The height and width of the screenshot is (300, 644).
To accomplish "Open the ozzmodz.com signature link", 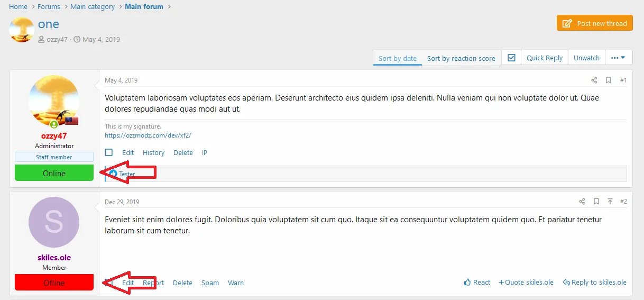I will (148, 135).
